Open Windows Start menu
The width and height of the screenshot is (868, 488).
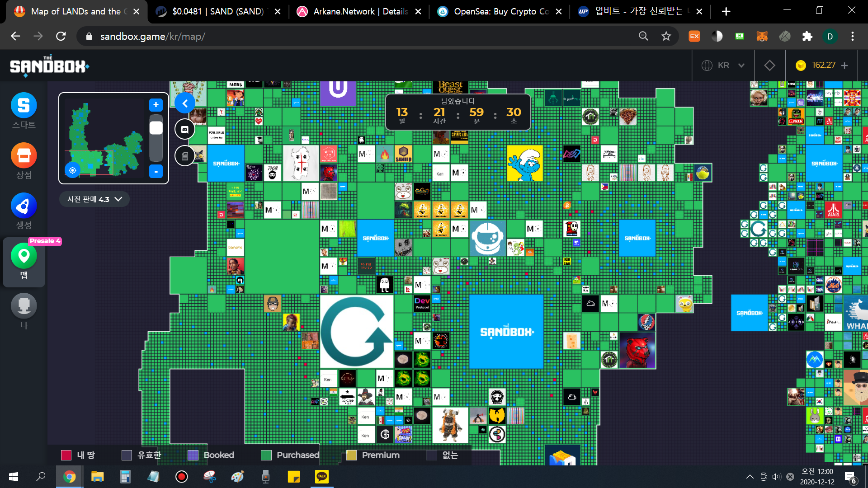point(14,477)
